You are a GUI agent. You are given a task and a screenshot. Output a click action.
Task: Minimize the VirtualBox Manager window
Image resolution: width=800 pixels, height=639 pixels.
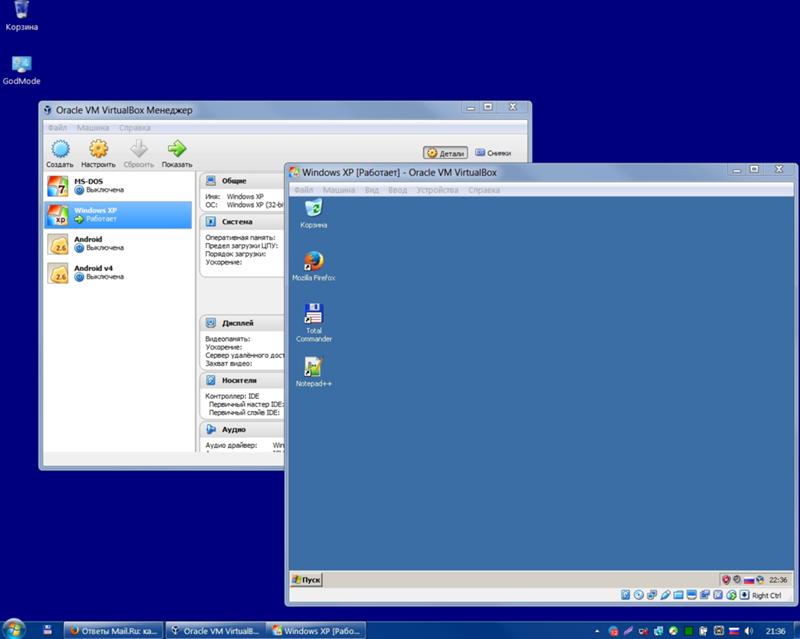[471, 107]
